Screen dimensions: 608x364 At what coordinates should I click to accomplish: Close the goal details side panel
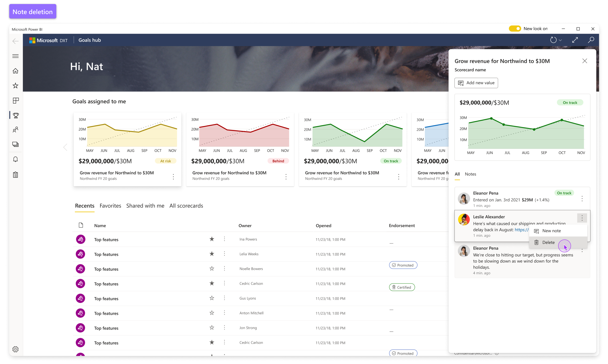coord(584,61)
